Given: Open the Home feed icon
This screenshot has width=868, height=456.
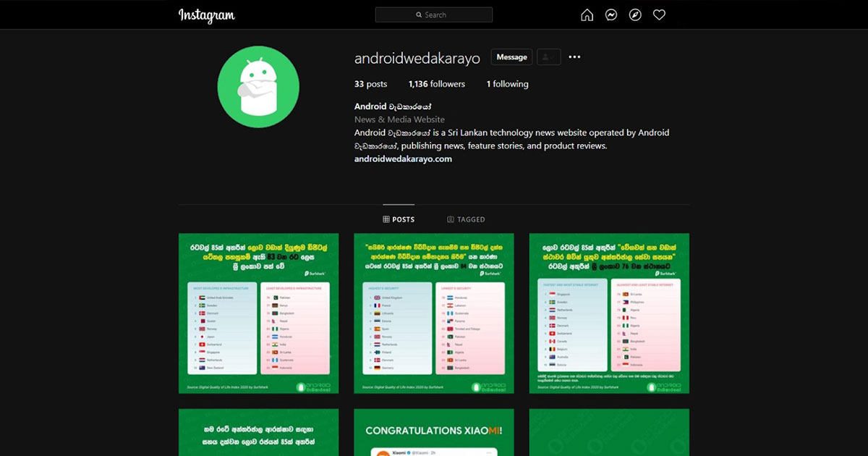Looking at the screenshot, I should pyautogui.click(x=587, y=14).
